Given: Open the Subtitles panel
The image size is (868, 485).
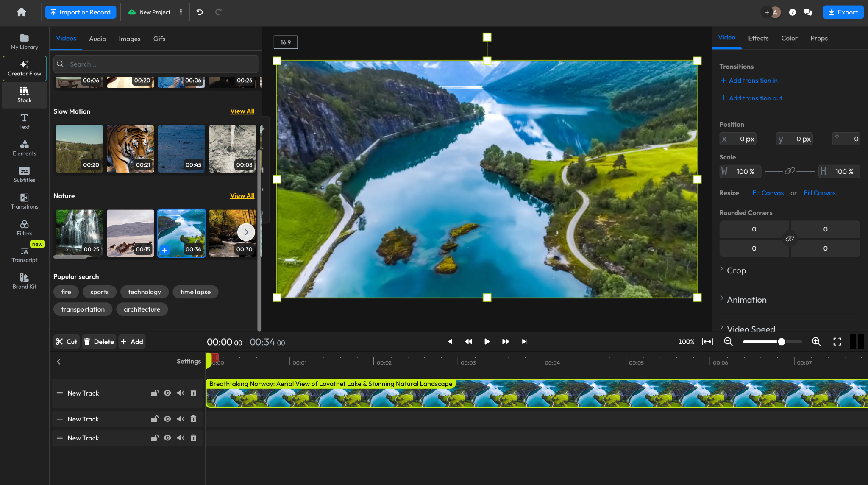Looking at the screenshot, I should click(24, 174).
